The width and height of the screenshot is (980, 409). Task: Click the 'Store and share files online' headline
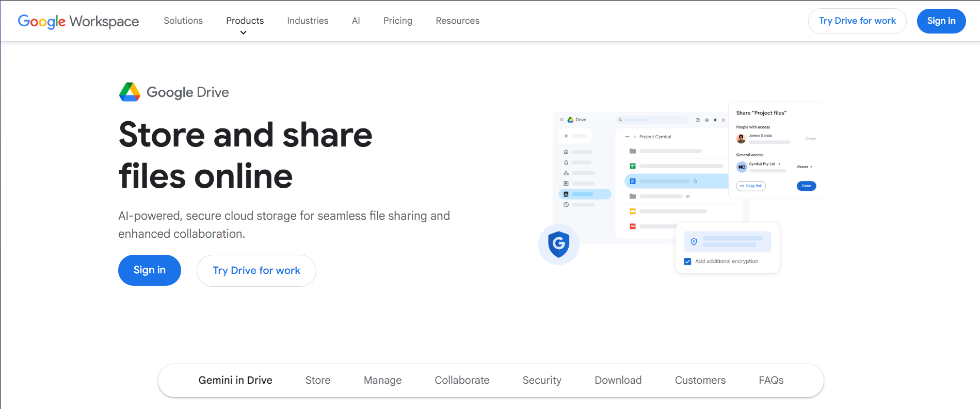coord(246,155)
